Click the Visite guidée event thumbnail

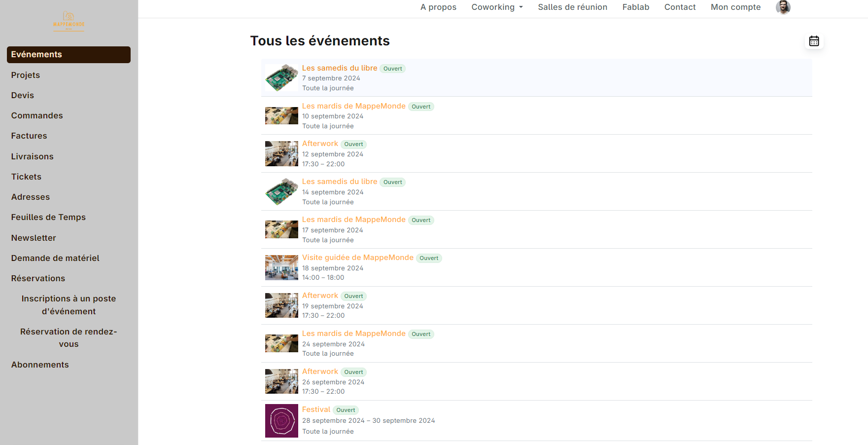[281, 267]
